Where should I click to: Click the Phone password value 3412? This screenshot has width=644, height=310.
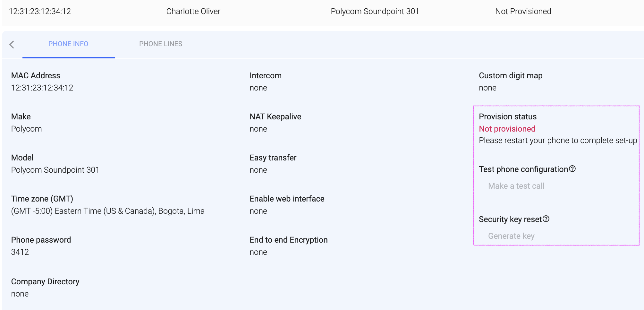tap(20, 252)
